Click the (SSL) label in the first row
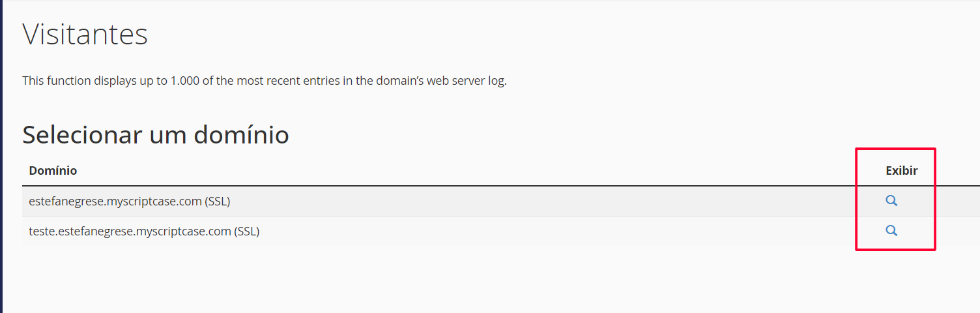980x313 pixels. 218,201
